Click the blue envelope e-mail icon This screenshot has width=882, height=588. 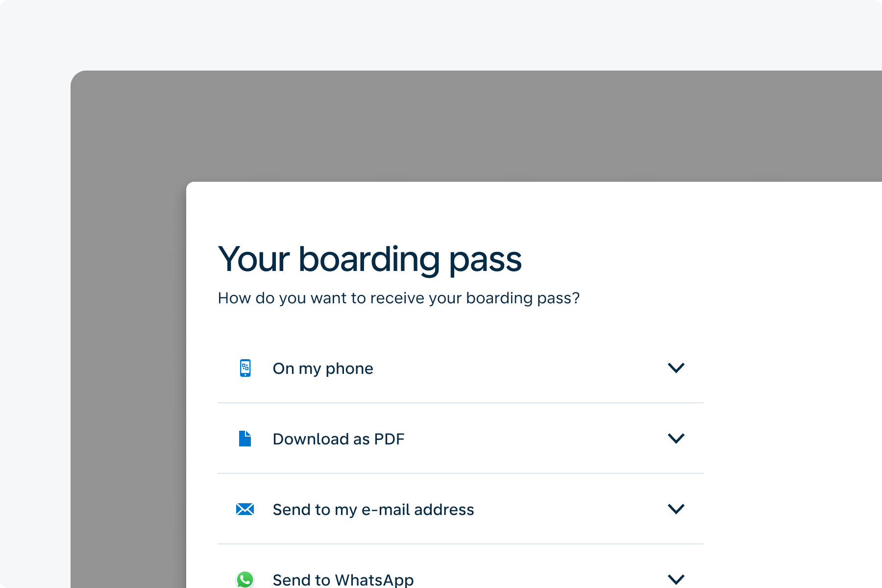point(245,509)
